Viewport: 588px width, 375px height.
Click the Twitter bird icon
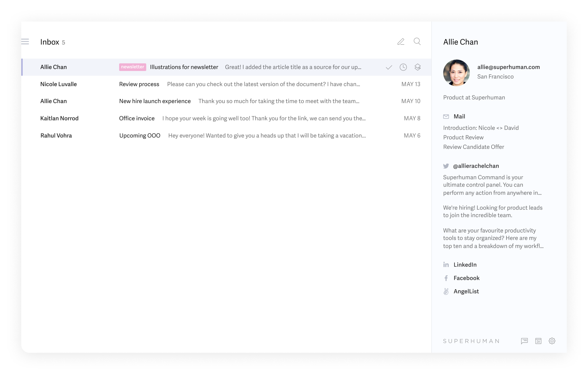[x=446, y=166]
